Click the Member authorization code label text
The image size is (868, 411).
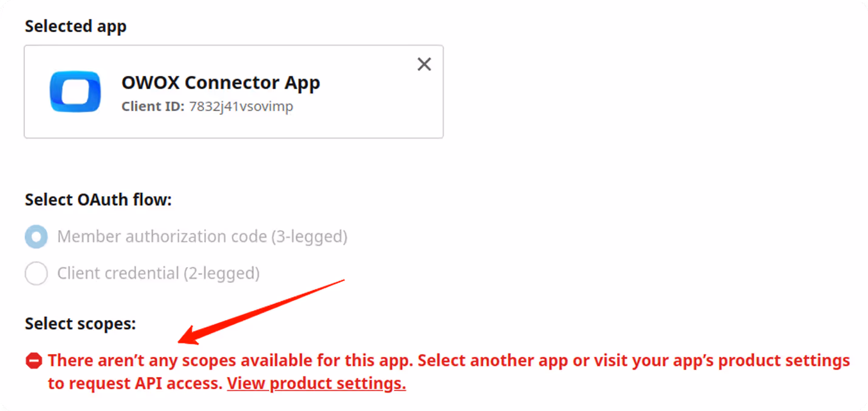tap(202, 236)
